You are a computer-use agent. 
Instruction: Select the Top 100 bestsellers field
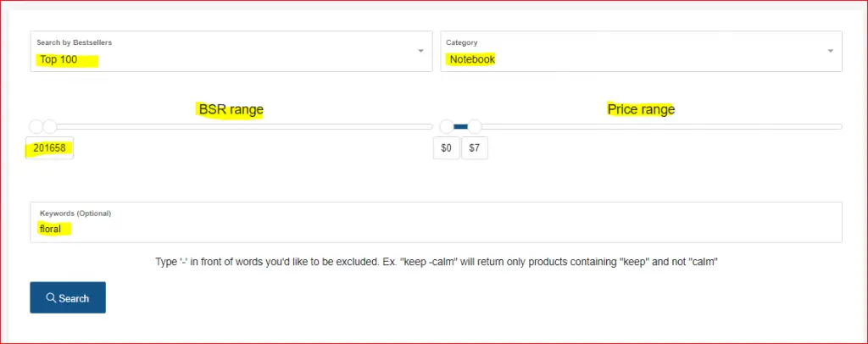point(231,51)
